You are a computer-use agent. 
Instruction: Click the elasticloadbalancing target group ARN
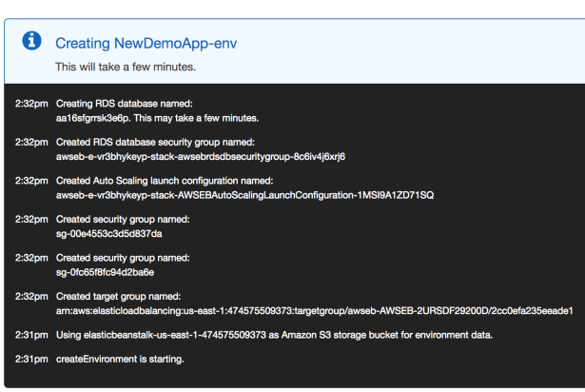[314, 311]
